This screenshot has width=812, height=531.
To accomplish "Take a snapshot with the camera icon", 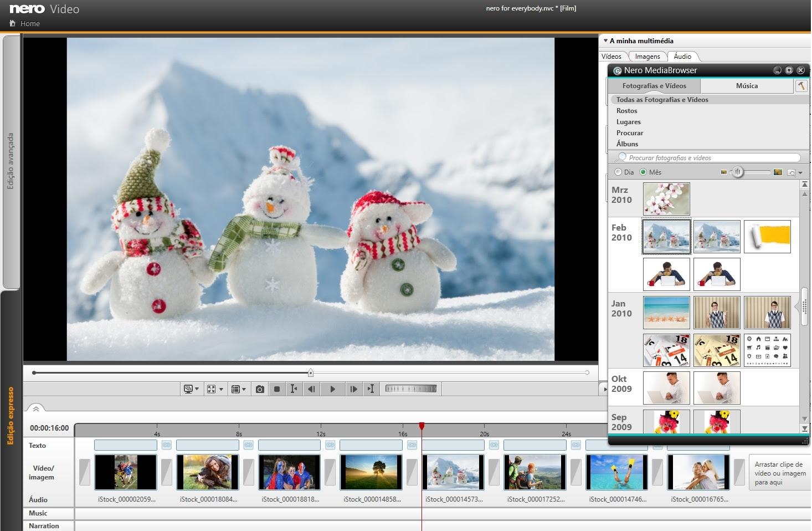I will coord(260,389).
